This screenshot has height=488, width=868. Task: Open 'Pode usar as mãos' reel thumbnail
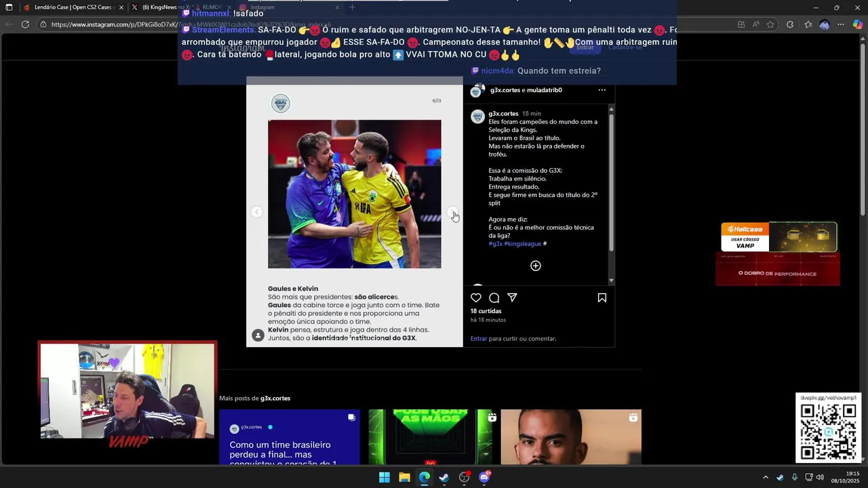click(431, 437)
